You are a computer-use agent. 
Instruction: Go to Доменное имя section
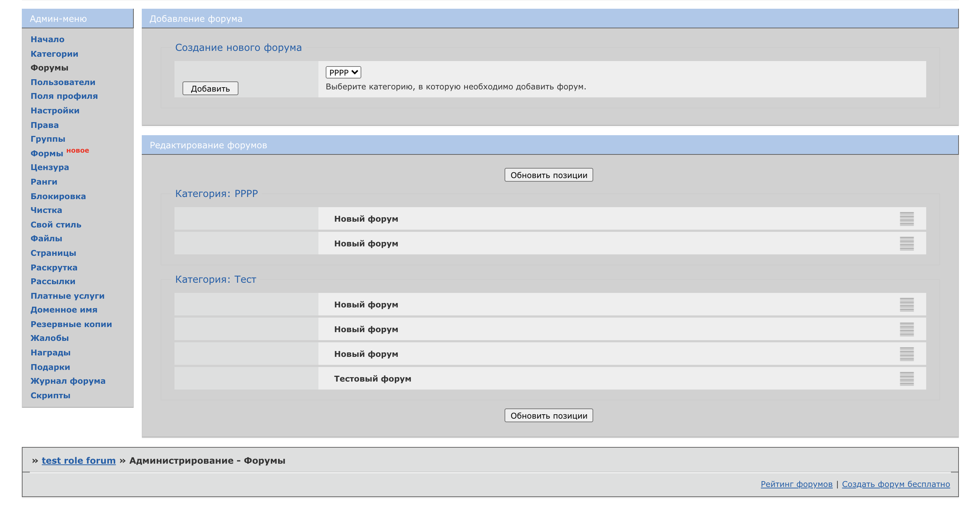[x=64, y=310]
